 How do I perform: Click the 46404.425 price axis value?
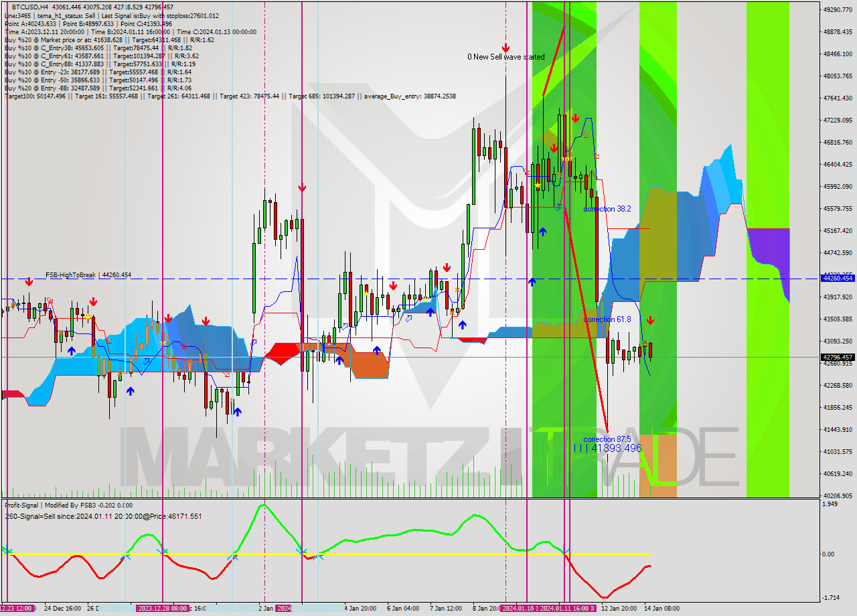click(x=837, y=164)
